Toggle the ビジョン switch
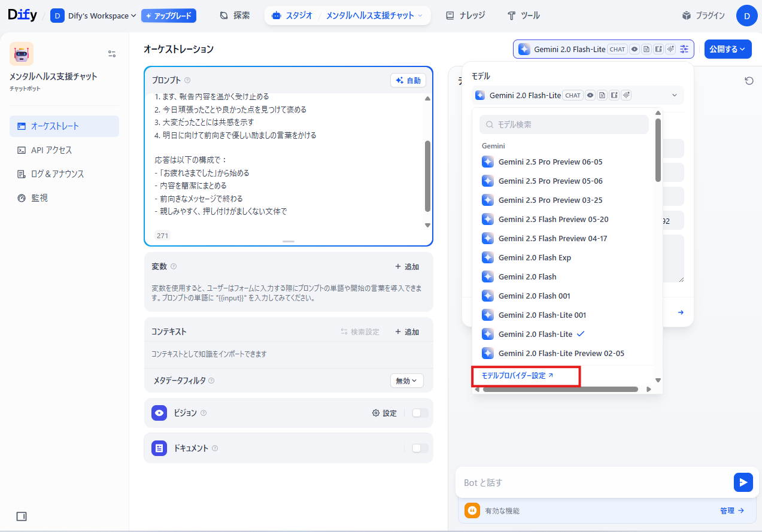Viewport: 762px width, 532px height. pyautogui.click(x=420, y=413)
